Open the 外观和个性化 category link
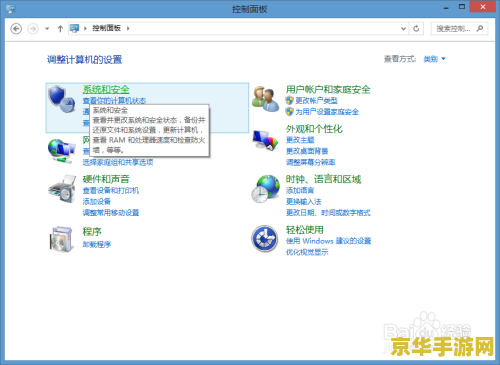The height and width of the screenshot is (365, 500). (x=314, y=129)
